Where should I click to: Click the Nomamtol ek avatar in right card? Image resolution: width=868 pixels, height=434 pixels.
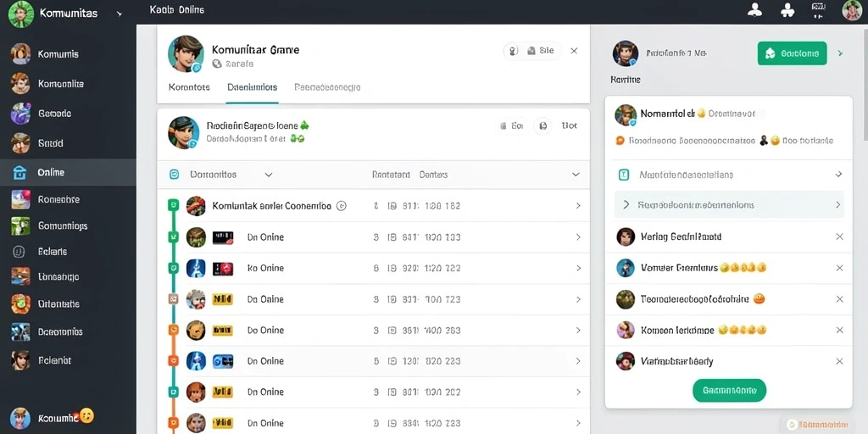[x=626, y=115]
